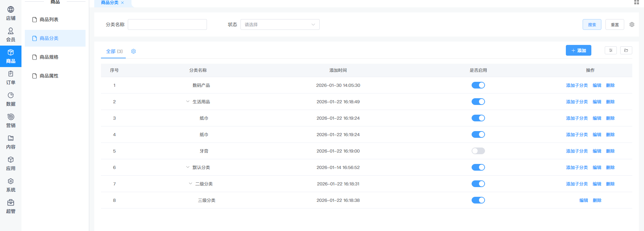Toggle the 二级分类 enabled switch
Viewport: 644px width, 231px height.
[478, 184]
